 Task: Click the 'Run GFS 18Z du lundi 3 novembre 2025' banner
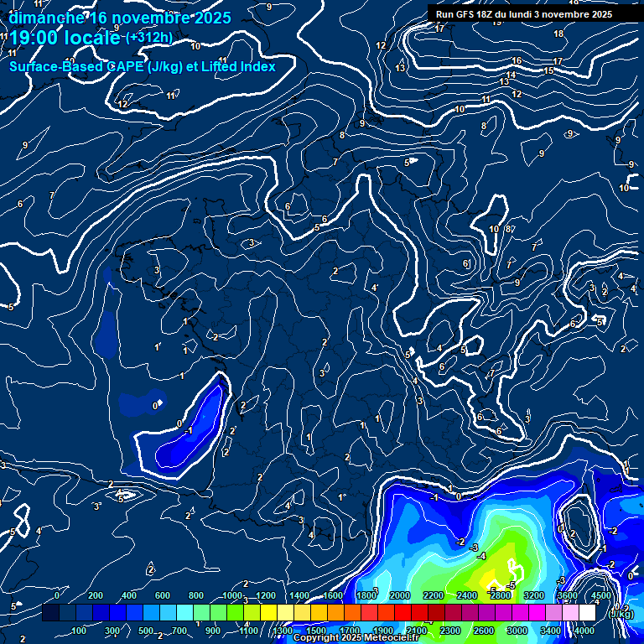pyautogui.click(x=524, y=14)
